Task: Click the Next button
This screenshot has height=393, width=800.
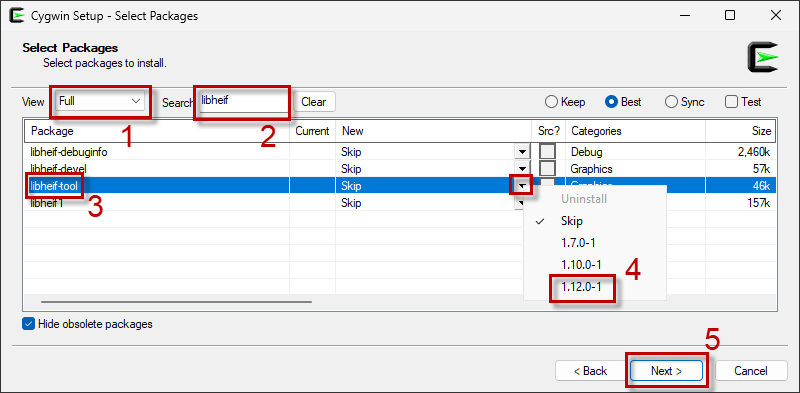Action: click(666, 371)
